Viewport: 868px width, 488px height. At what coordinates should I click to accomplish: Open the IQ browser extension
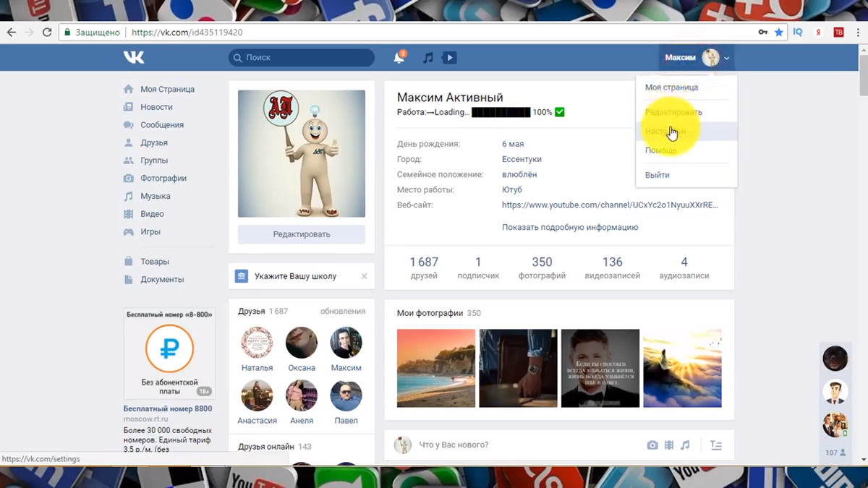(798, 33)
